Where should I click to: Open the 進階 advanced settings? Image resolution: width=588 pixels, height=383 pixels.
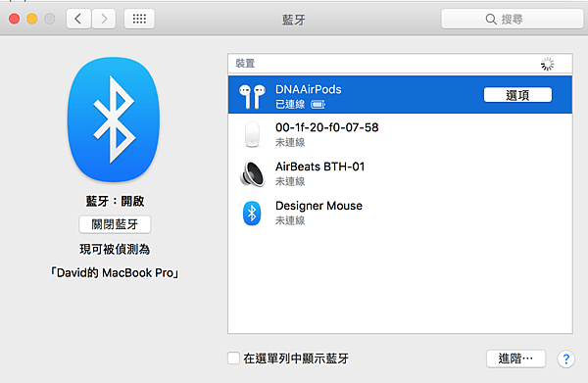[x=515, y=359]
